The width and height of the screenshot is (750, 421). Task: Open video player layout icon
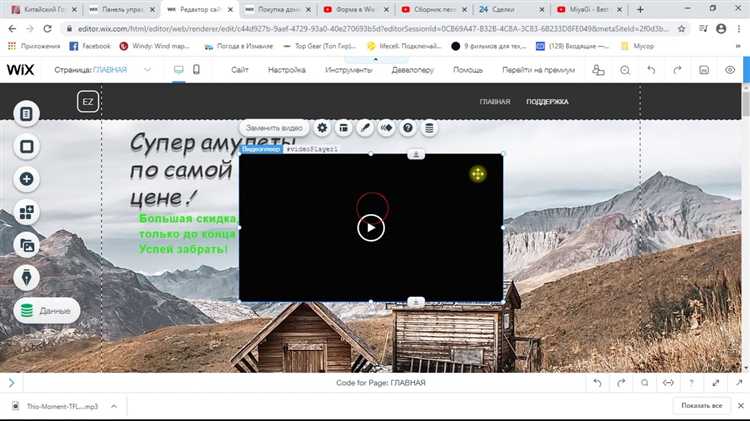[x=343, y=128]
